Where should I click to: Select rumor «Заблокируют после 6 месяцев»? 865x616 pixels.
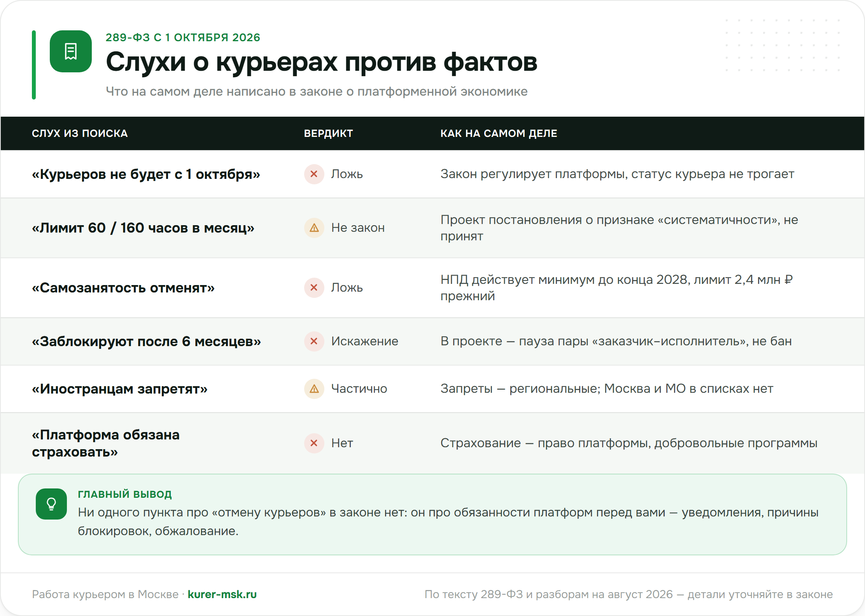click(x=146, y=341)
